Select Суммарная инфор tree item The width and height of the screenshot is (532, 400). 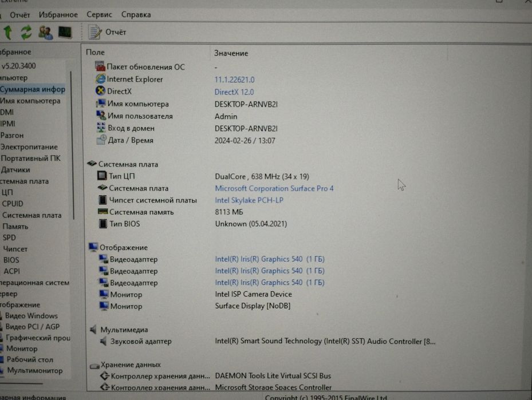(x=33, y=89)
